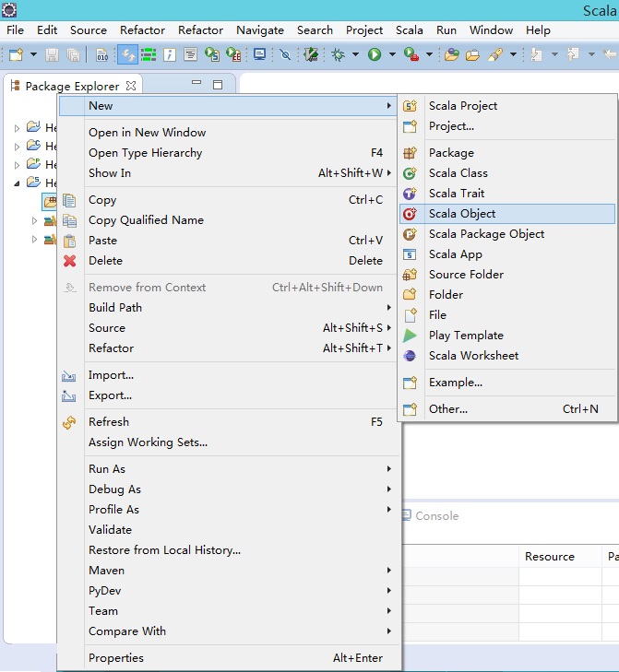Screen dimensions: 619x672
Task: Click the Save All toolbar icon
Action: tap(74, 55)
